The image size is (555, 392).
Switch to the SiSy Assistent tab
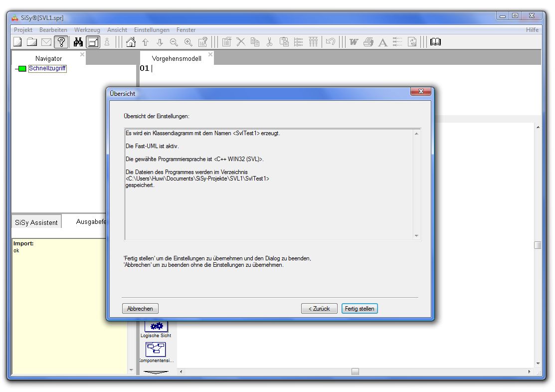(x=36, y=222)
